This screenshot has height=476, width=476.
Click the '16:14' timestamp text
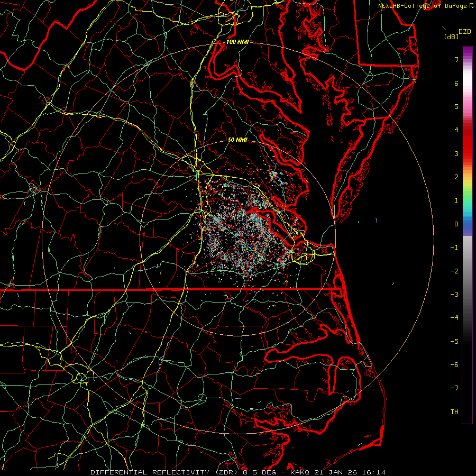pyautogui.click(x=373, y=472)
